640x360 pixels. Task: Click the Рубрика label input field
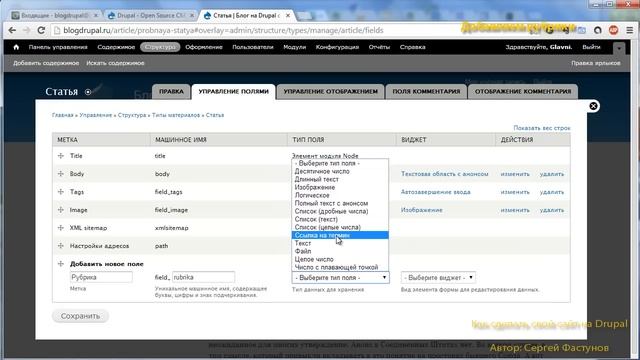pyautogui.click(x=101, y=277)
